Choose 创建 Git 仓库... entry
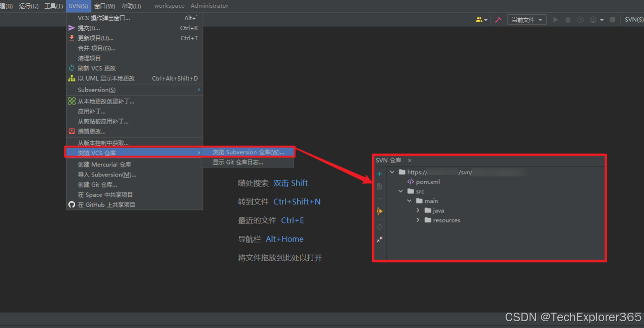Viewport: 644px width, 328px height. click(x=134, y=185)
